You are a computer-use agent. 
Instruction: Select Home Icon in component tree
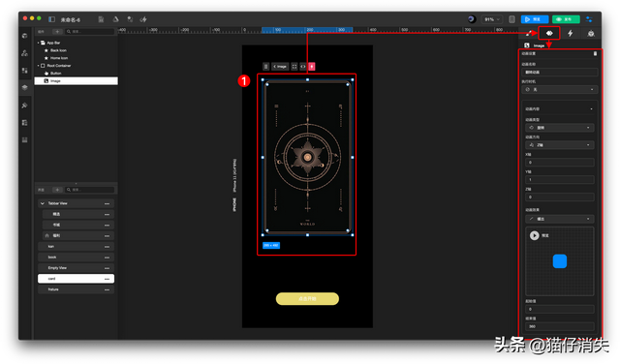(58, 58)
